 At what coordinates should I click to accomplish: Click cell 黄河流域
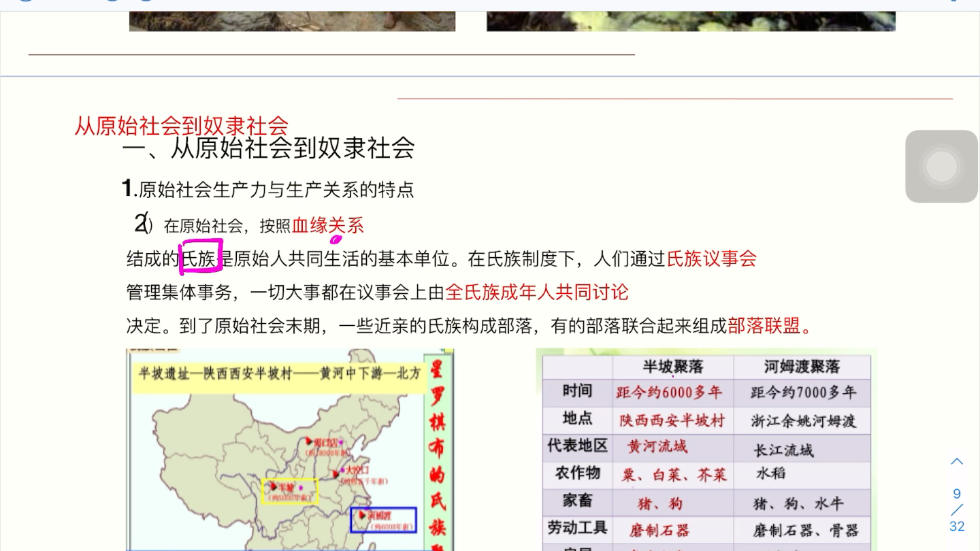click(x=657, y=446)
